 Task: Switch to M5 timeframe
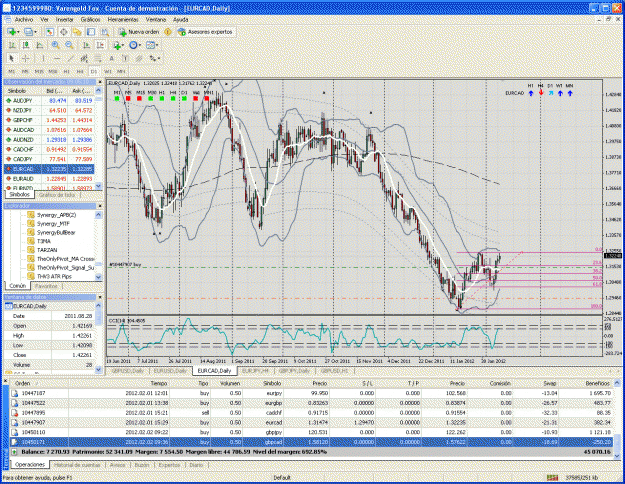coord(25,71)
